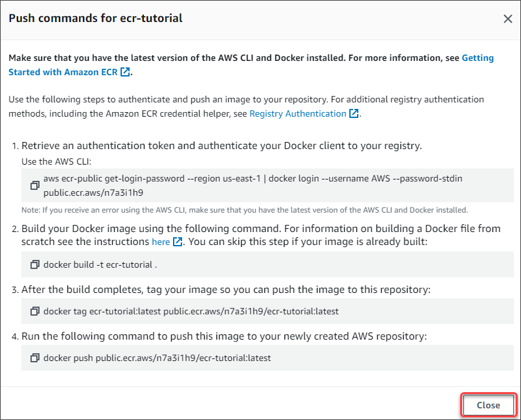Open Getting Started with Amazon ECR link
521x420 pixels.
pos(251,65)
